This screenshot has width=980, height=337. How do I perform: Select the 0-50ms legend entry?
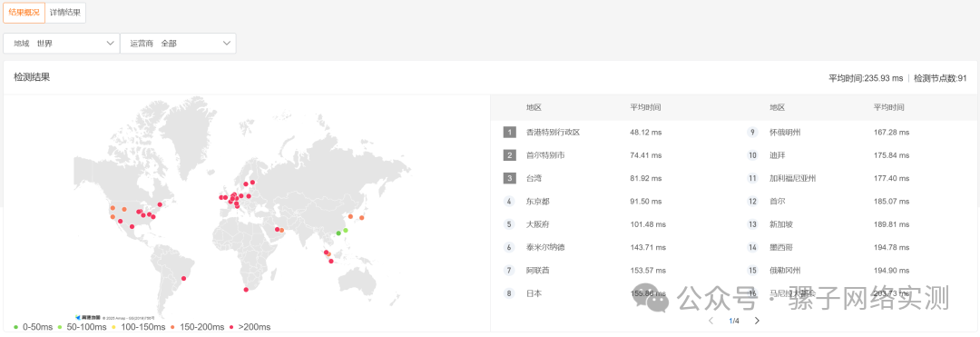(x=33, y=327)
